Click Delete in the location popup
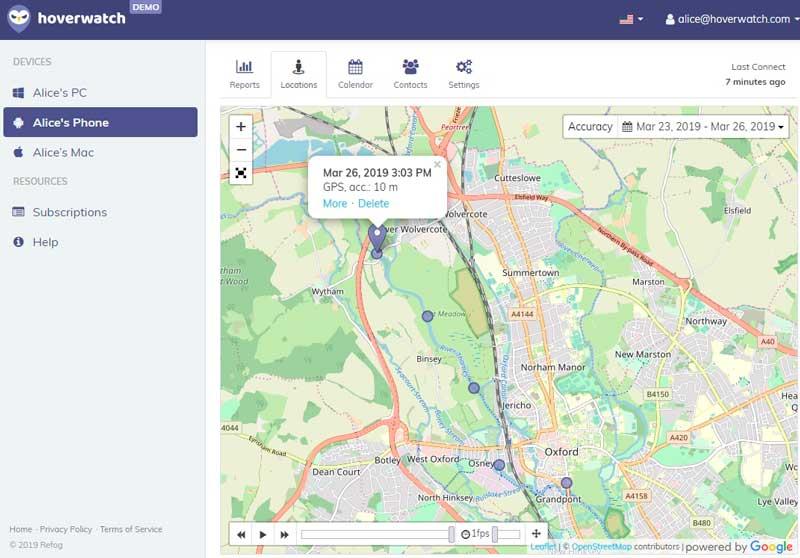 click(x=373, y=204)
